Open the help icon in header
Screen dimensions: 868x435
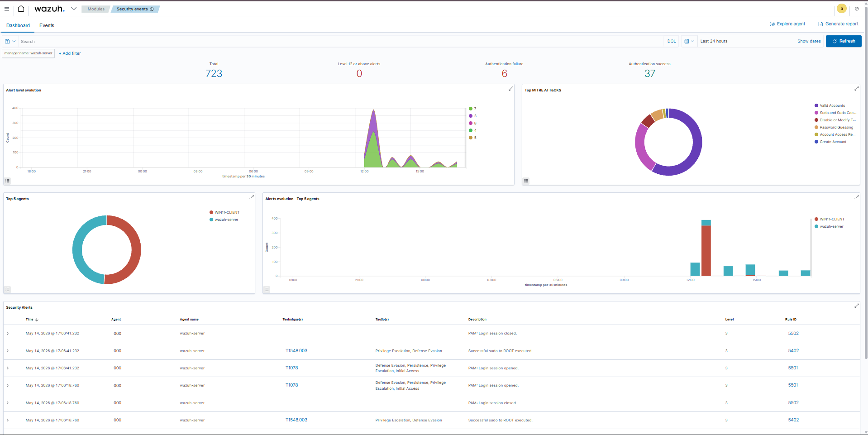857,9
